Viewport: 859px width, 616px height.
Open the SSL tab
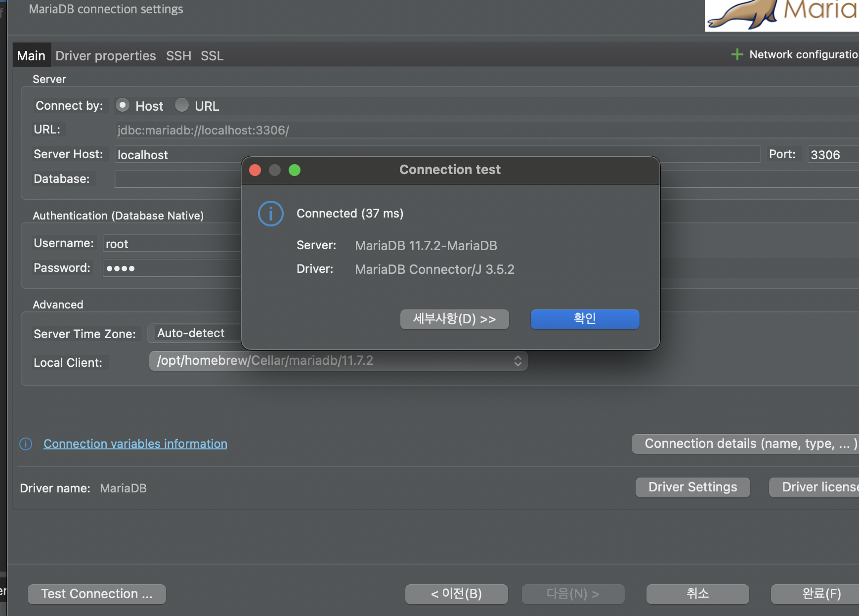point(212,56)
